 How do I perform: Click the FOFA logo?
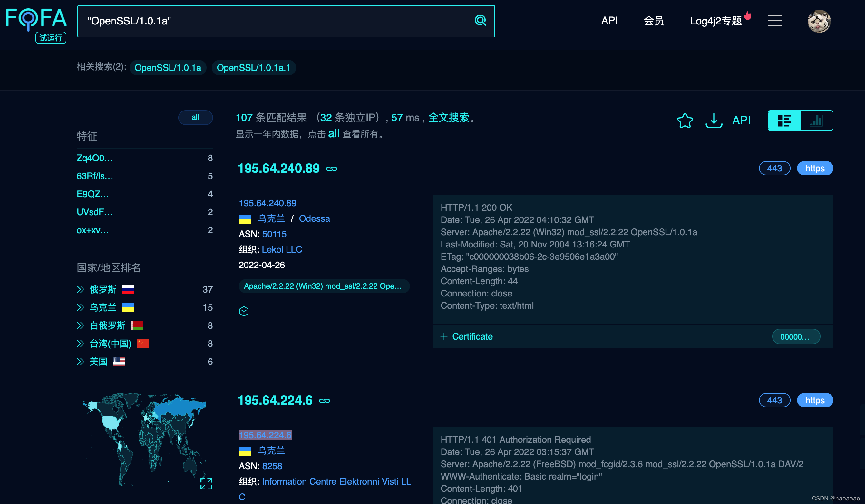[x=36, y=20]
